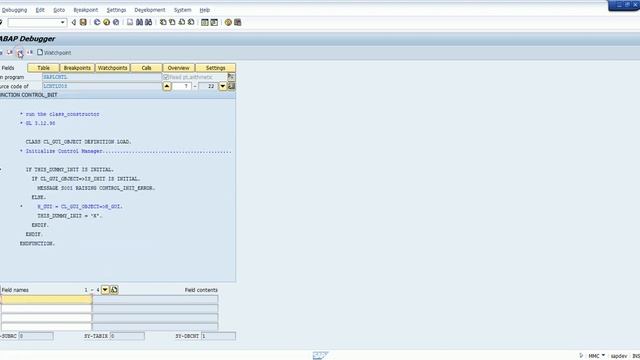Go to First Page icon
This screenshot has width=640, height=360.
tap(163, 22)
